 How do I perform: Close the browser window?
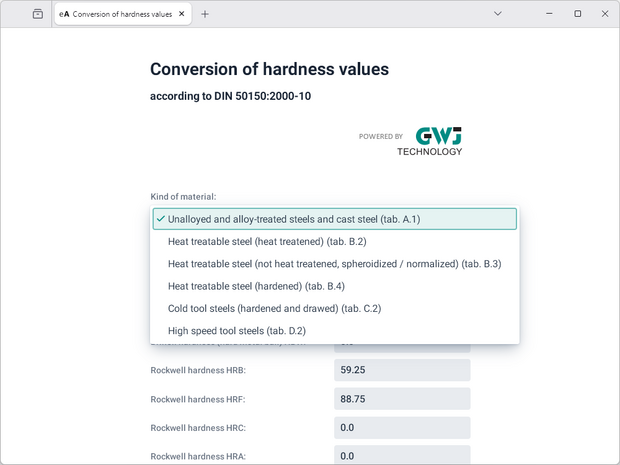[605, 14]
